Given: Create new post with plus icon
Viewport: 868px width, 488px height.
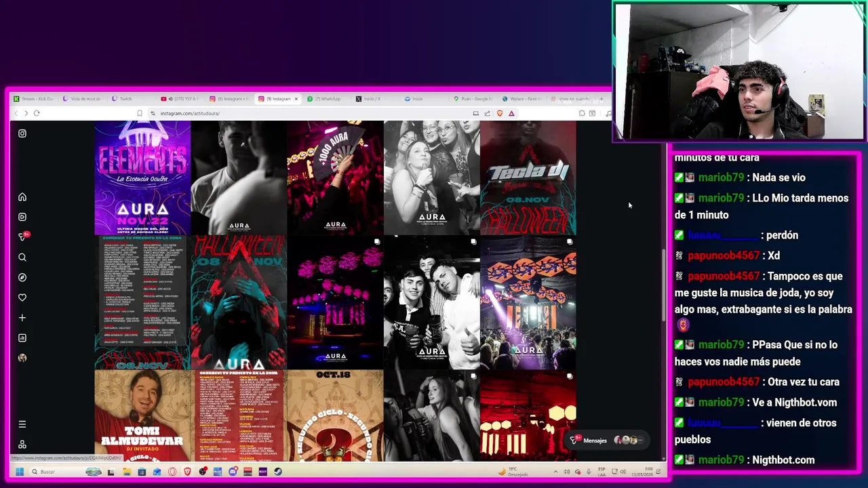Looking at the screenshot, I should pyautogui.click(x=22, y=317).
